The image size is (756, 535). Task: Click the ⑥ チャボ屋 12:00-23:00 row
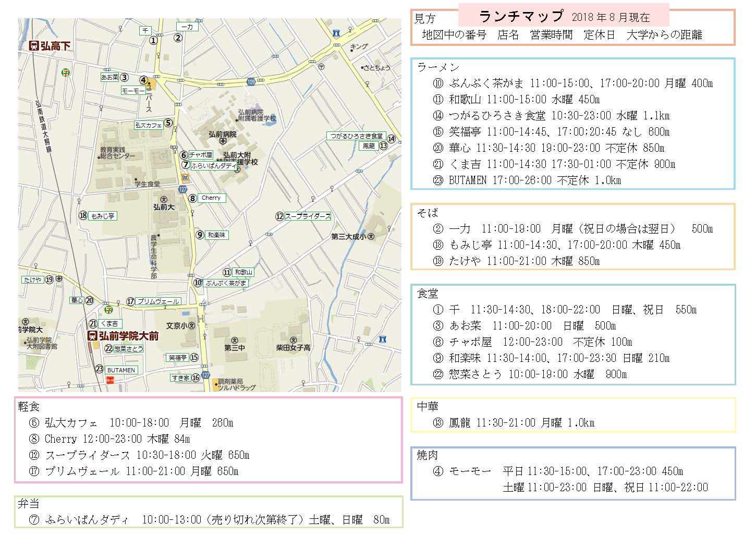(532, 342)
